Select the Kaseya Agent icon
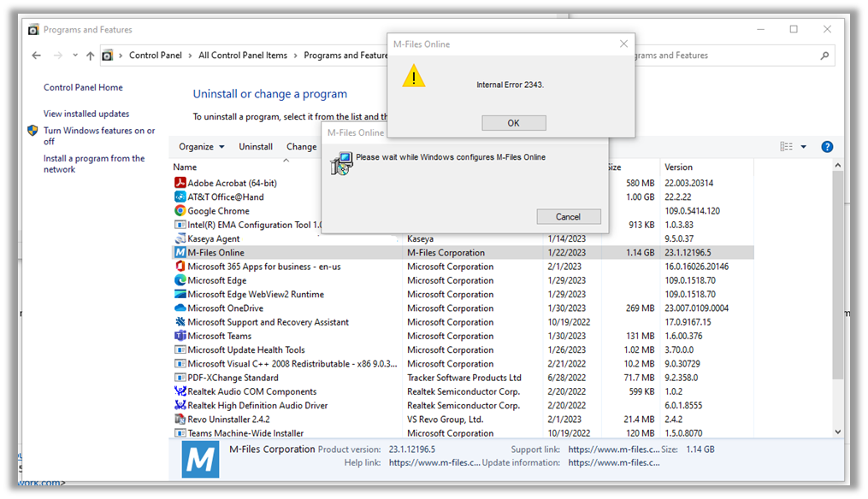The image size is (868, 499). click(180, 238)
